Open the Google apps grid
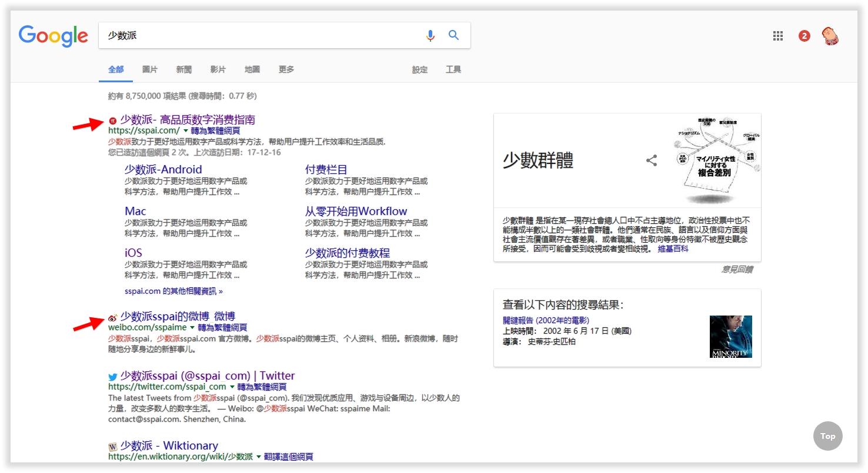The width and height of the screenshot is (868, 473). tap(778, 36)
